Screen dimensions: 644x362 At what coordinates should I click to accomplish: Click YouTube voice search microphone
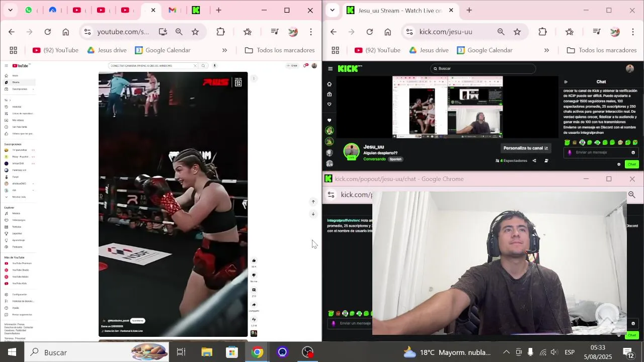(214, 66)
